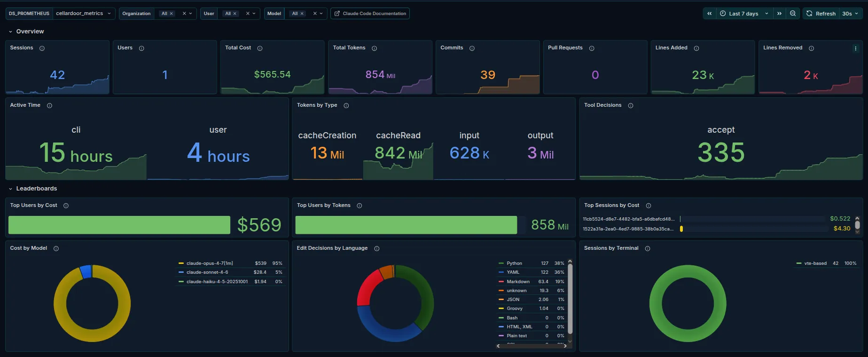Click the Edit Decisions legend vertical scrollbar
Image resolution: width=868 pixels, height=357 pixels.
(x=570, y=299)
